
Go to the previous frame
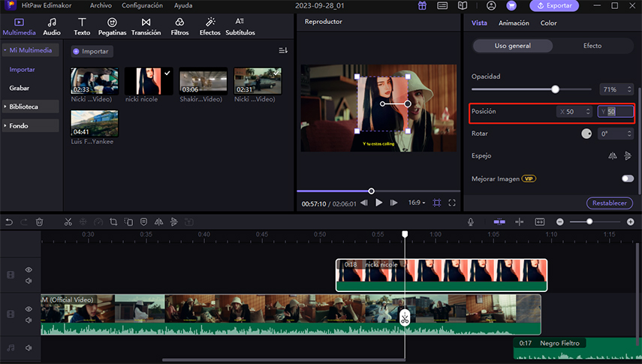coord(363,203)
